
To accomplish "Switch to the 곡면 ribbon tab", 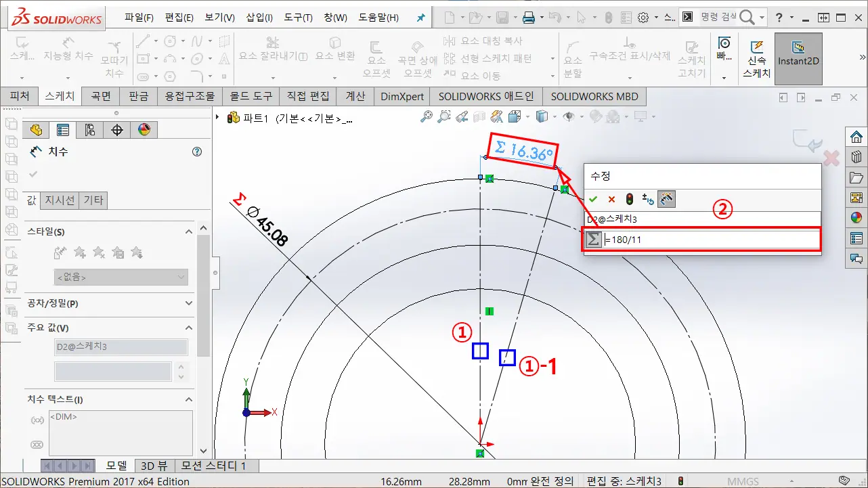I will point(101,96).
